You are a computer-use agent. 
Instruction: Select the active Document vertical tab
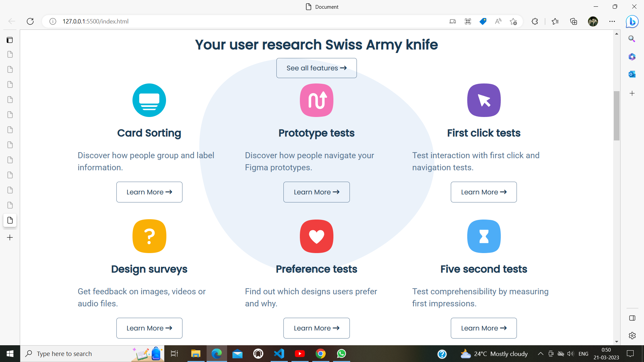[x=10, y=220]
